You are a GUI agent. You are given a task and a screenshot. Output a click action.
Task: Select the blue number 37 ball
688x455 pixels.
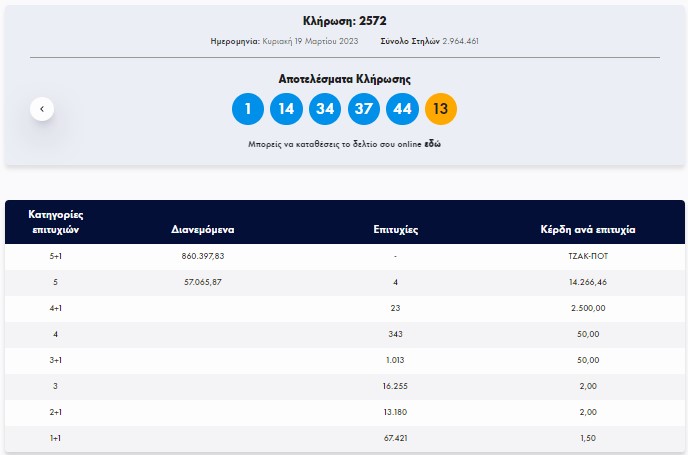(364, 109)
